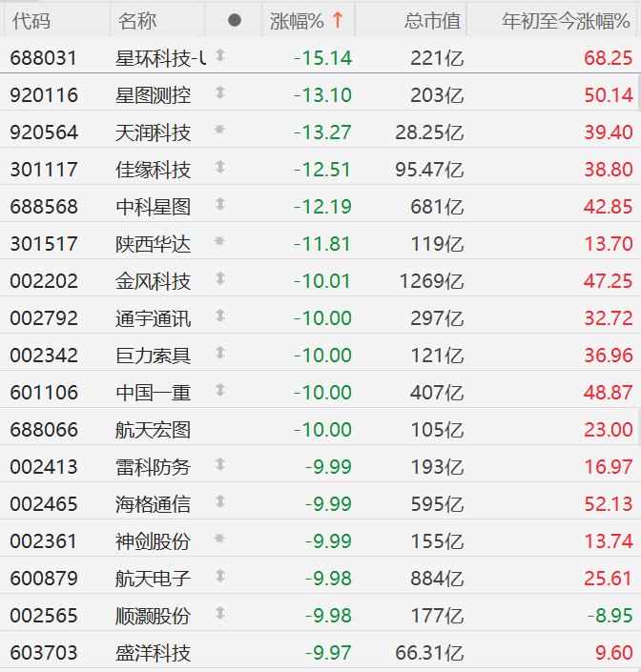
Task: Open the 盛洋科技 stock name
Action: pyautogui.click(x=153, y=653)
